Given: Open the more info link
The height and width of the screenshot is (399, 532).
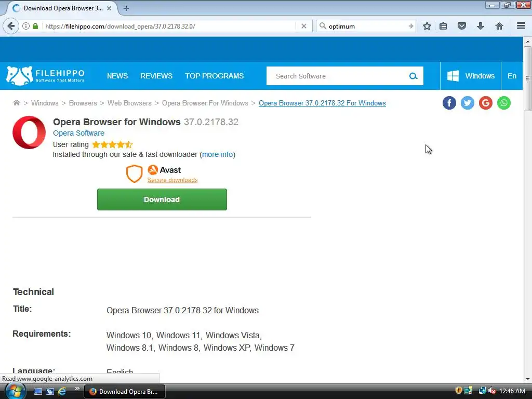Looking at the screenshot, I should (x=218, y=154).
